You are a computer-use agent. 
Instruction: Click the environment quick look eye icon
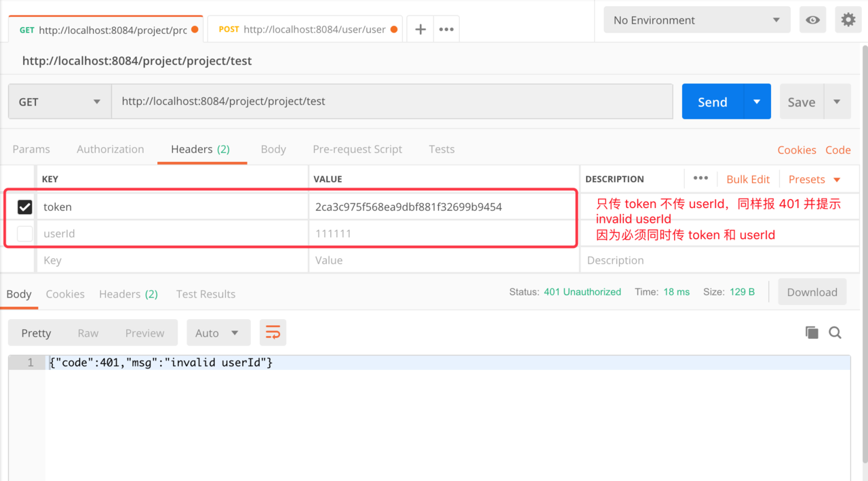812,20
